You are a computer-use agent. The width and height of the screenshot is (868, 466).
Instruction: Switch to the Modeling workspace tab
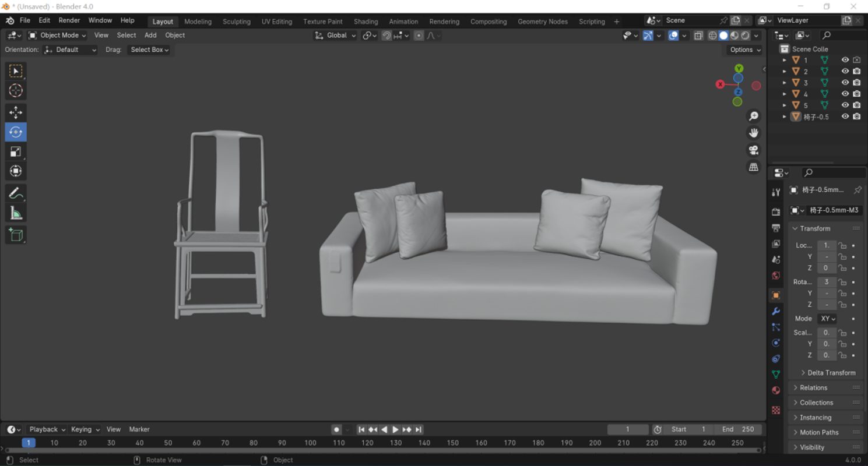pyautogui.click(x=198, y=22)
